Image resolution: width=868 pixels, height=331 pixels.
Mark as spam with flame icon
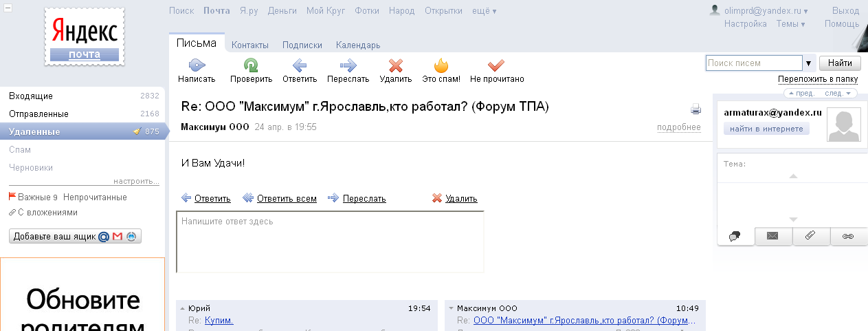pos(441,66)
